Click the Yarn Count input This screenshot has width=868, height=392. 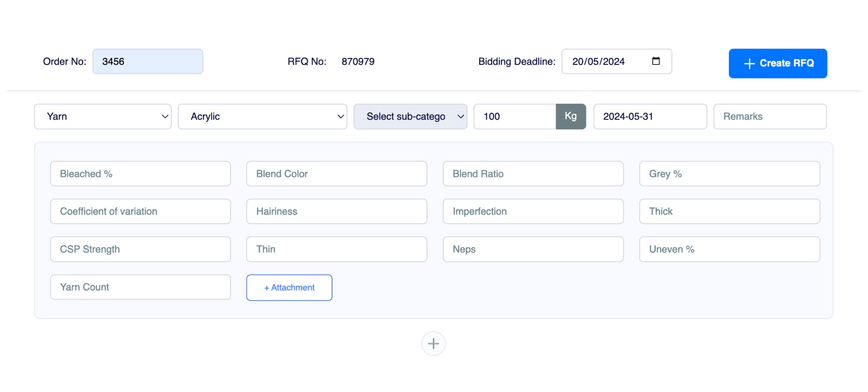[x=140, y=287]
